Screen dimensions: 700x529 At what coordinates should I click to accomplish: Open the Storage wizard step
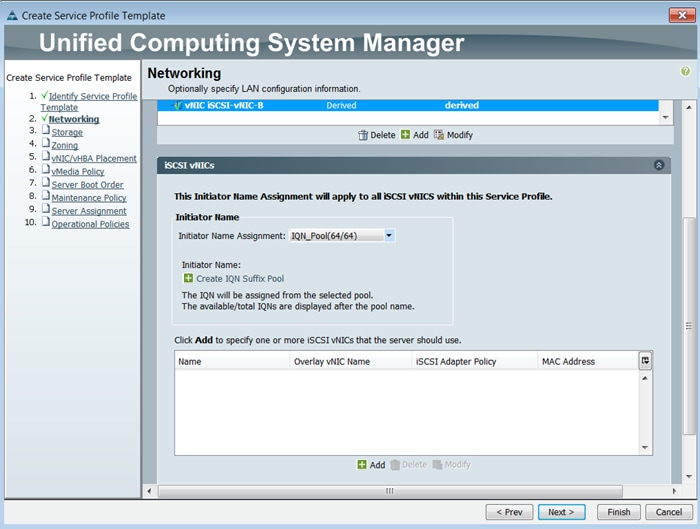click(67, 132)
